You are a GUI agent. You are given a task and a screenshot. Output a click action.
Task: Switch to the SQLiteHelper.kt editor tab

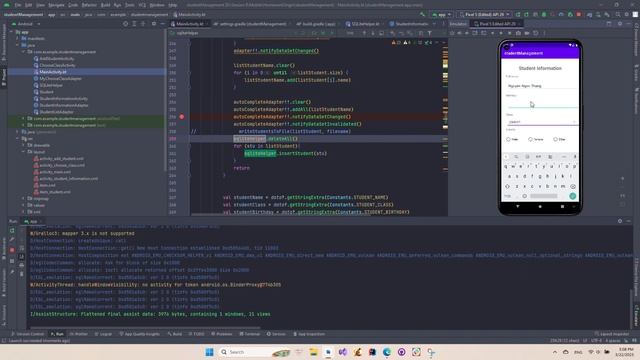(x=365, y=24)
